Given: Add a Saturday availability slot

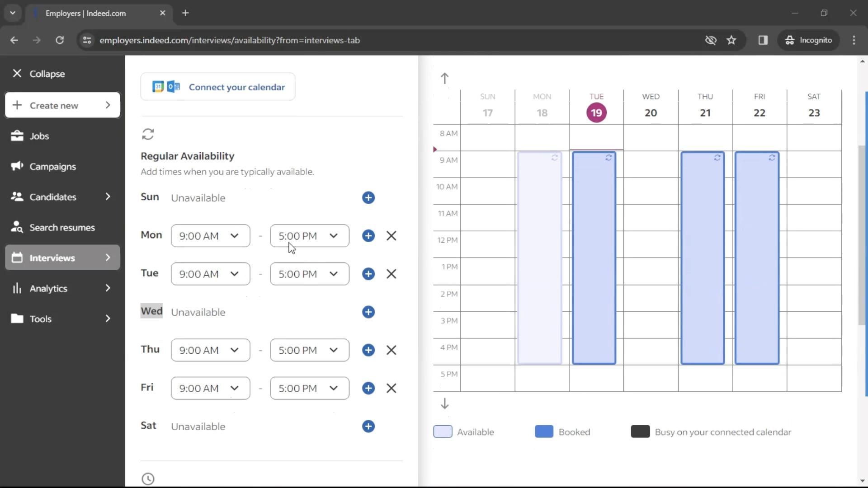Looking at the screenshot, I should (x=368, y=426).
